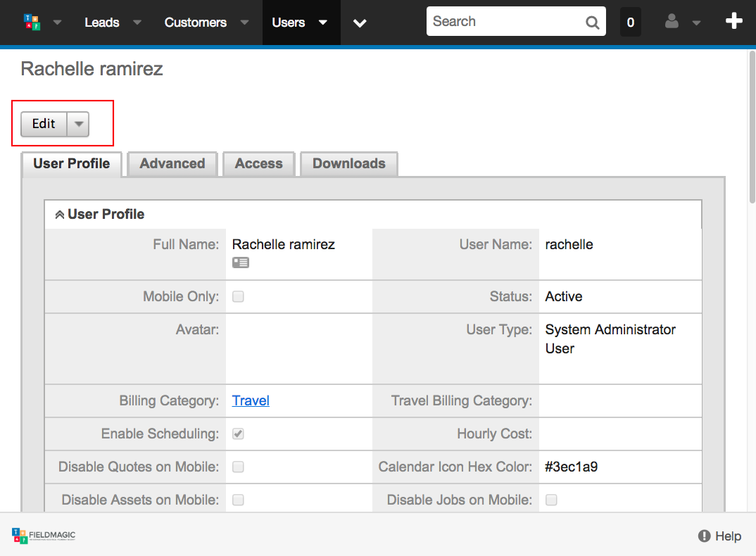This screenshot has height=556, width=756.
Task: Click the Help exclamation icon
Action: [x=705, y=536]
